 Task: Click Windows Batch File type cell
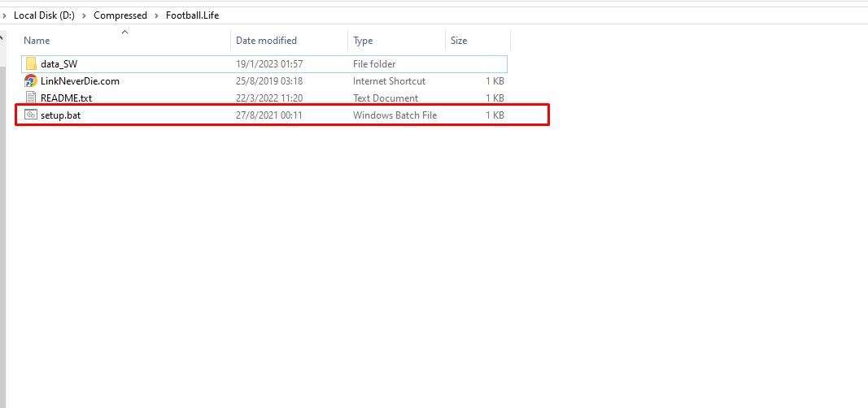click(395, 115)
